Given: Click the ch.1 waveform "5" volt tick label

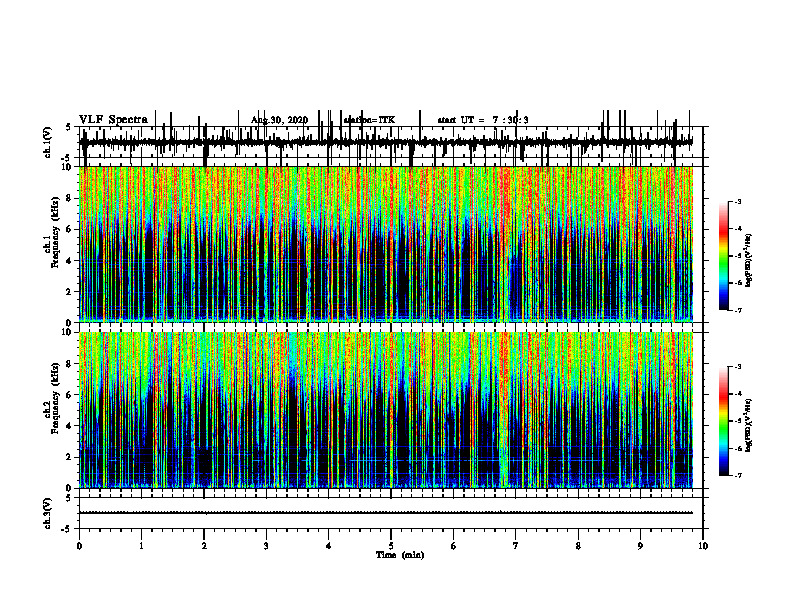Looking at the screenshot, I should pyautogui.click(x=69, y=128).
